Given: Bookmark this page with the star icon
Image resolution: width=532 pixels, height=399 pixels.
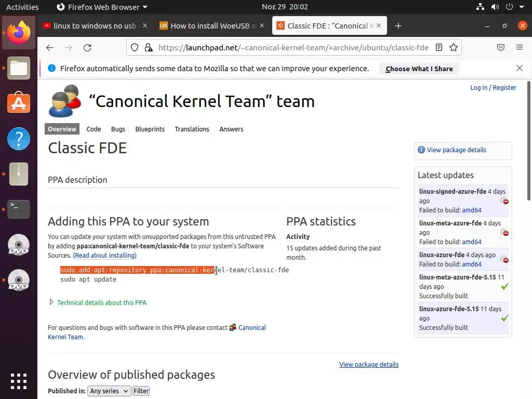Looking at the screenshot, I should tap(454, 48).
